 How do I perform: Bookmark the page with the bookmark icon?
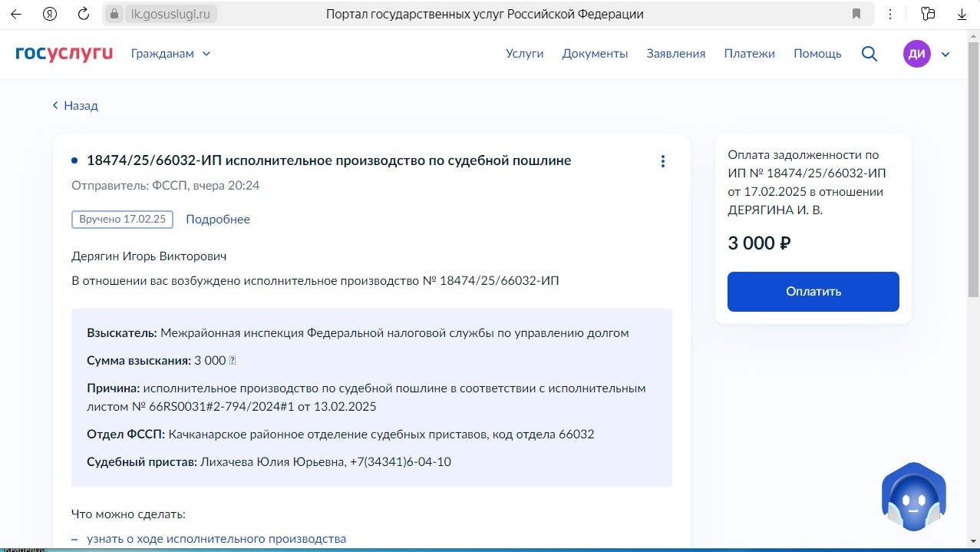856,14
